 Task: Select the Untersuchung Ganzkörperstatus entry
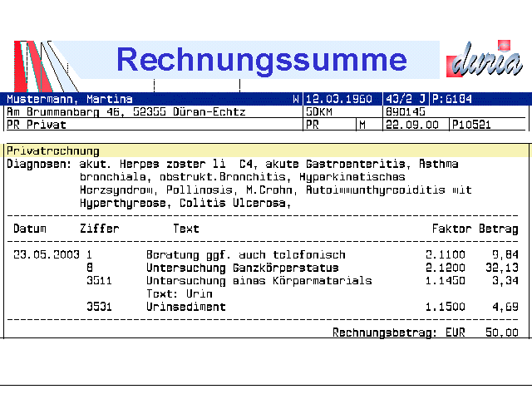pyautogui.click(x=242, y=268)
